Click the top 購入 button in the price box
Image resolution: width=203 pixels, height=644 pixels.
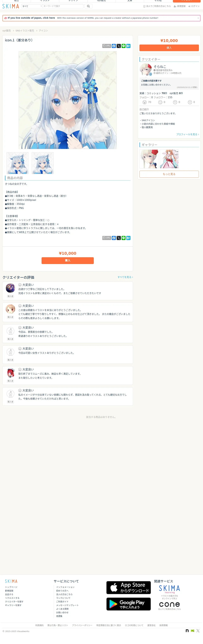point(169,48)
